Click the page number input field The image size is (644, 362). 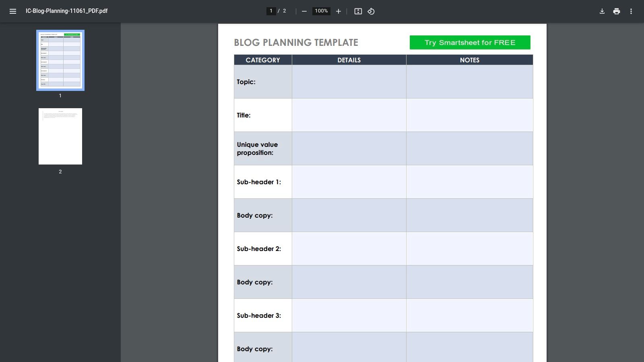click(x=271, y=11)
